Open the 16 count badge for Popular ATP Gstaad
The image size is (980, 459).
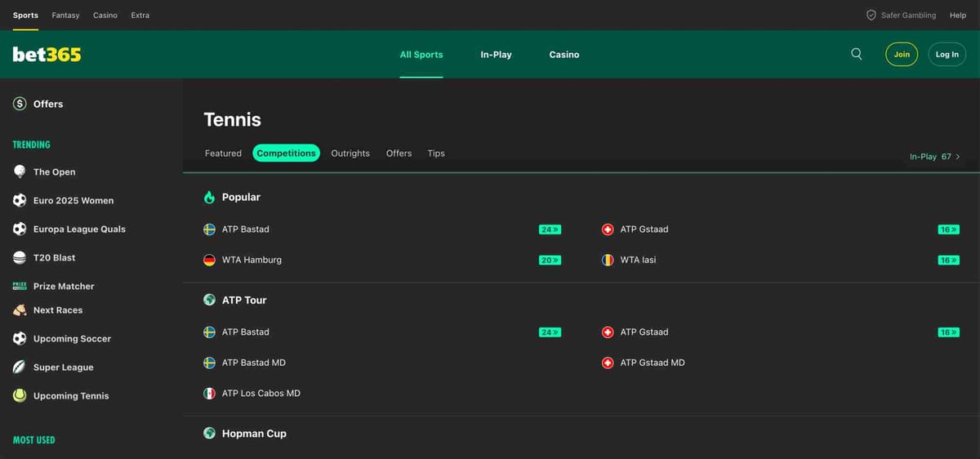click(x=948, y=229)
